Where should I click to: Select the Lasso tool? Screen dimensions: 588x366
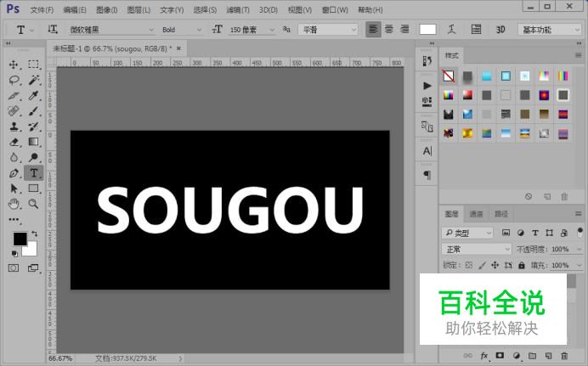(14, 80)
